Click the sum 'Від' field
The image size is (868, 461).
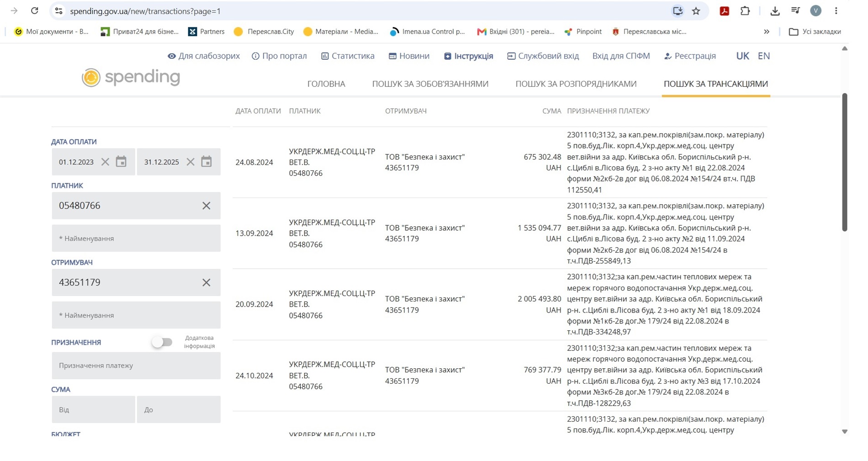pyautogui.click(x=93, y=409)
